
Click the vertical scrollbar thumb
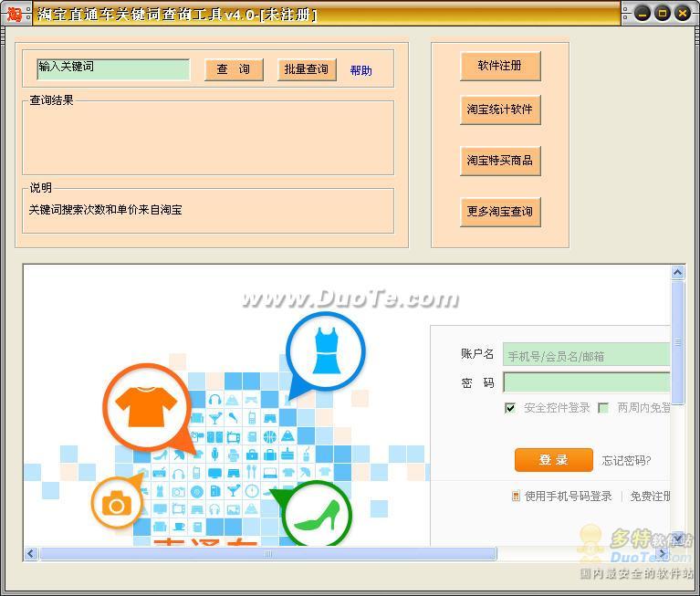(678, 342)
